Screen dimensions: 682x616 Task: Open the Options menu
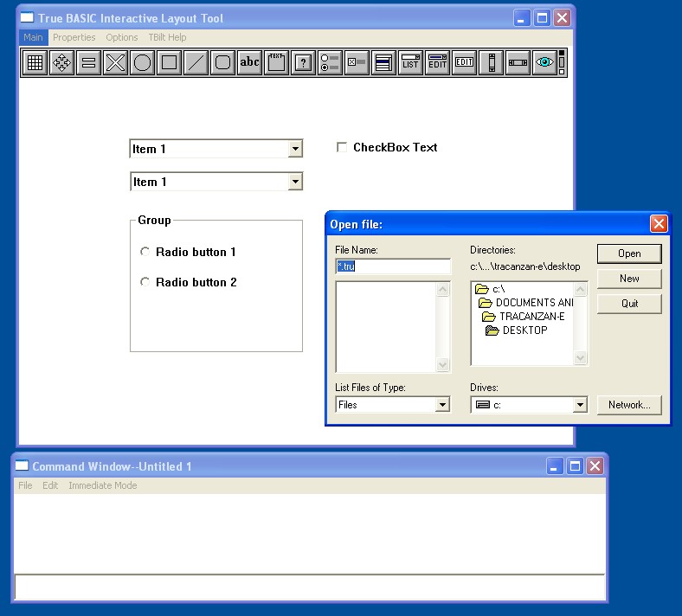coord(122,37)
